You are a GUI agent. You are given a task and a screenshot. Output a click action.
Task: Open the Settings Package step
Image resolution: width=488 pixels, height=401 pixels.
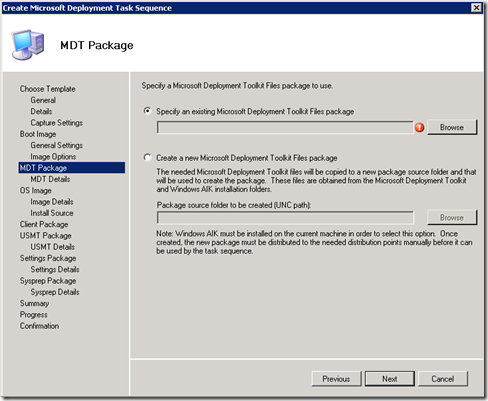point(48,258)
